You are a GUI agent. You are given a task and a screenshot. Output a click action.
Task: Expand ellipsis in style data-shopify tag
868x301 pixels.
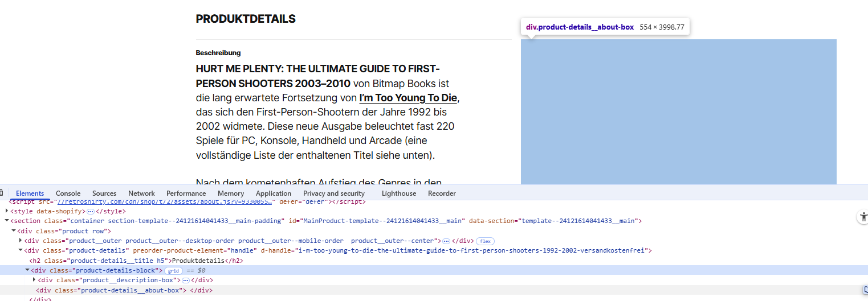[90, 211]
